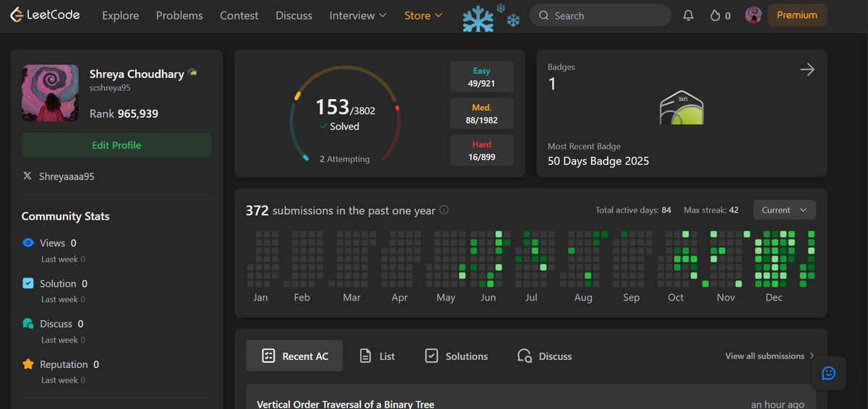Click the Solution checkmark icon

28,283
